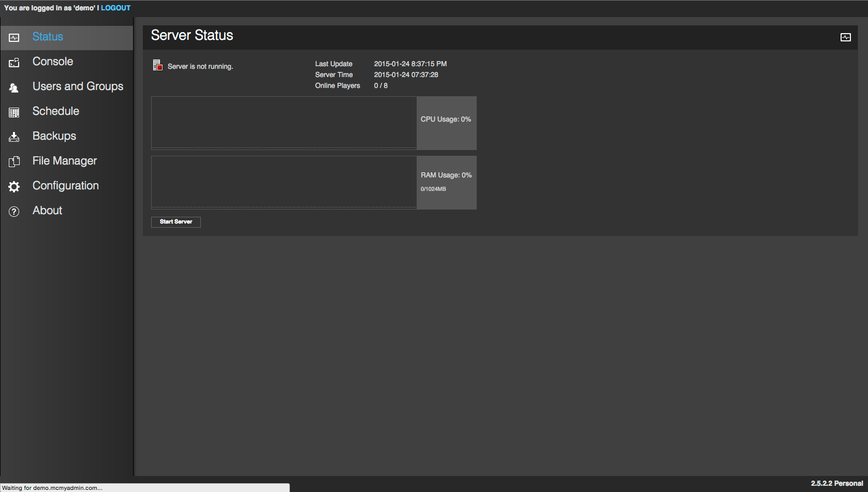Open the Backups page from sidebar
This screenshot has height=492, width=868.
(x=54, y=136)
